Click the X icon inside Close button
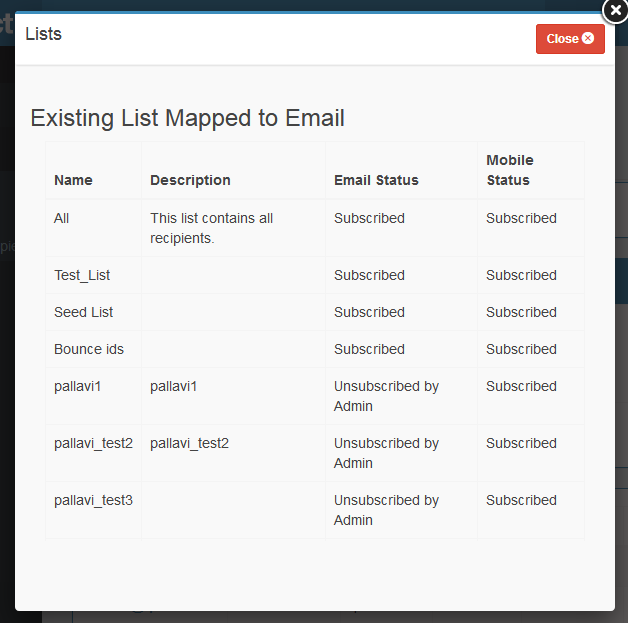The width and height of the screenshot is (628, 623). click(x=588, y=39)
